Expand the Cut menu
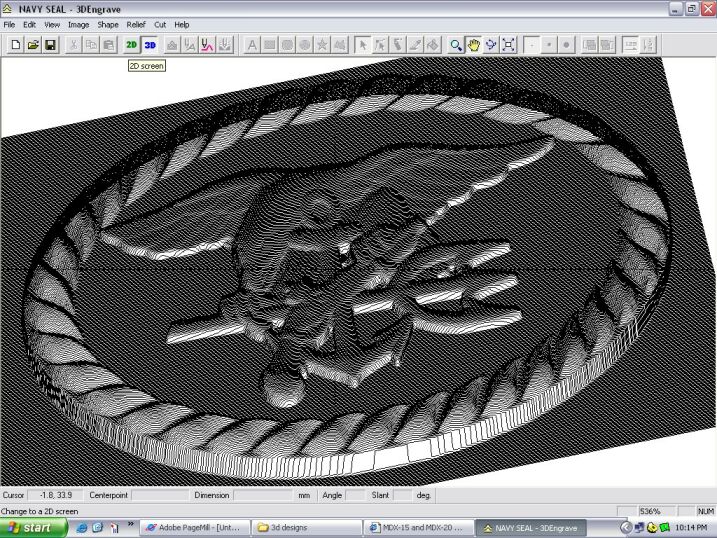Screen dimensions: 717x538 tap(160, 24)
